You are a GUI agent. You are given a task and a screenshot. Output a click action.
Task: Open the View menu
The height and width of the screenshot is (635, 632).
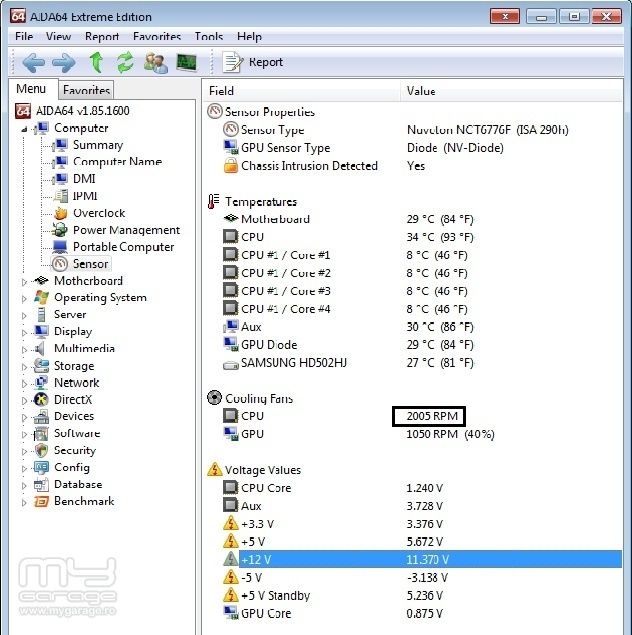click(x=58, y=36)
